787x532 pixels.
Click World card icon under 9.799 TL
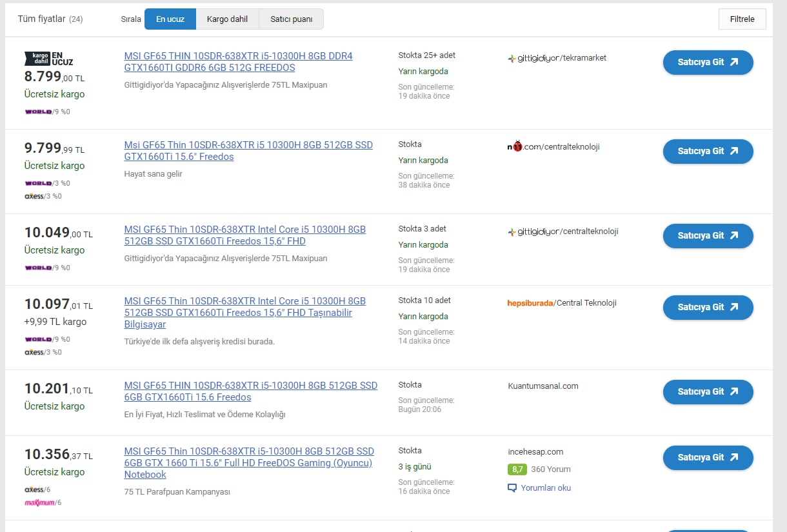pos(38,183)
